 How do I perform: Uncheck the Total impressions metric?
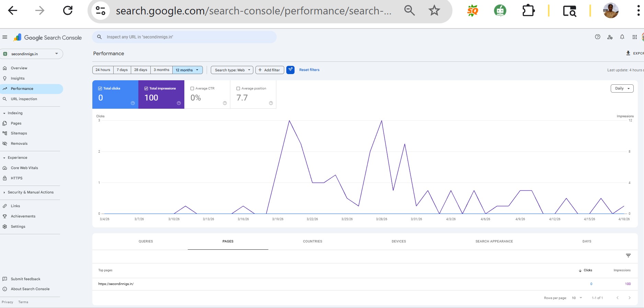pyautogui.click(x=146, y=88)
